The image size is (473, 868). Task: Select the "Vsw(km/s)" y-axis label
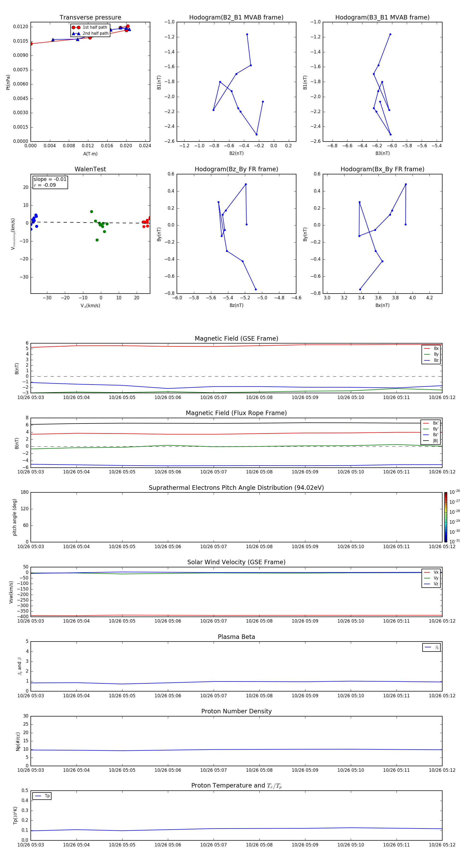pos(11,592)
